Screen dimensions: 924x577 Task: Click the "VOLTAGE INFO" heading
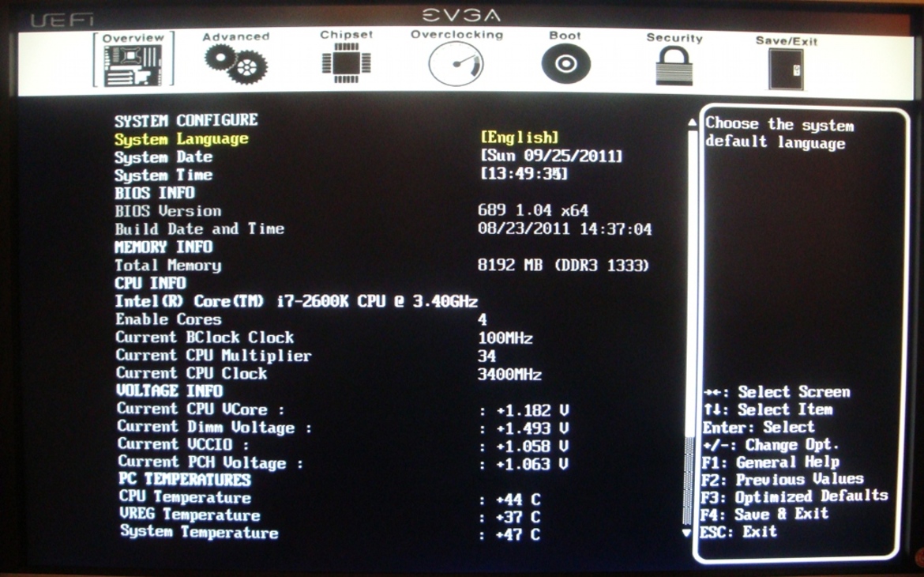[169, 390]
